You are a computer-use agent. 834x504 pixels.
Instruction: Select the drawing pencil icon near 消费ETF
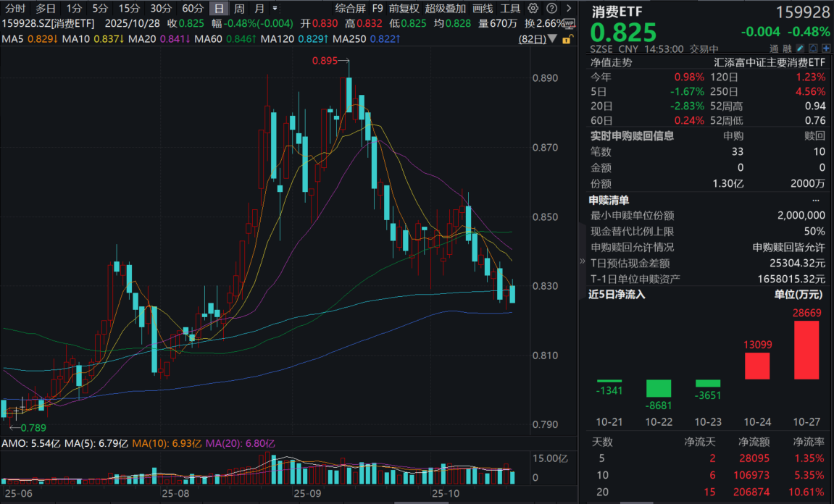(800, 48)
